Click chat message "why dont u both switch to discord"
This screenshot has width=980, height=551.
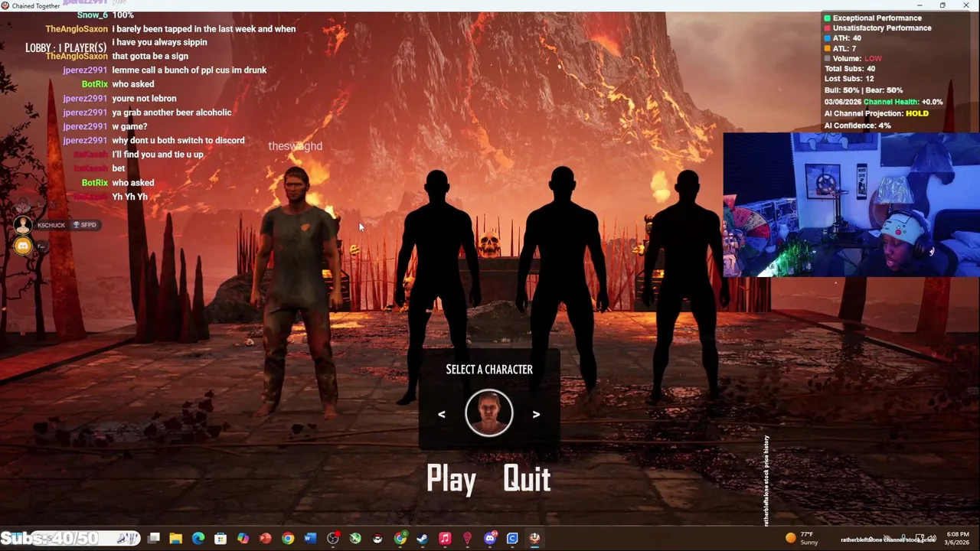[x=178, y=141]
